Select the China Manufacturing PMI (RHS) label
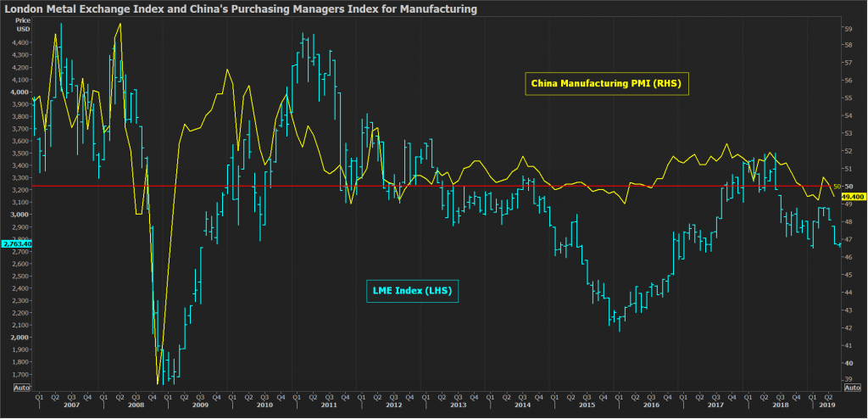The image size is (868, 419). 606,83
